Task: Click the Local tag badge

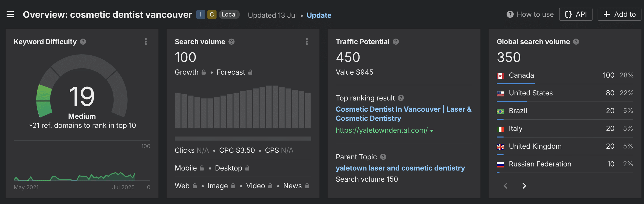Action: (229, 14)
